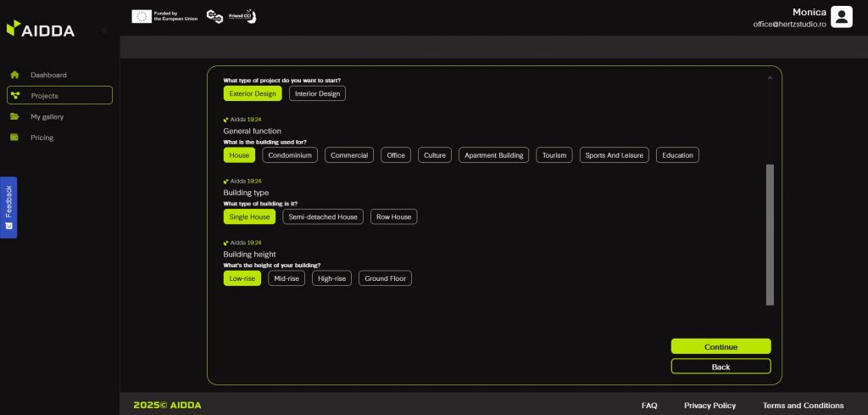The height and width of the screenshot is (415, 868).
Task: Choose Condominium as building function
Action: pos(290,155)
